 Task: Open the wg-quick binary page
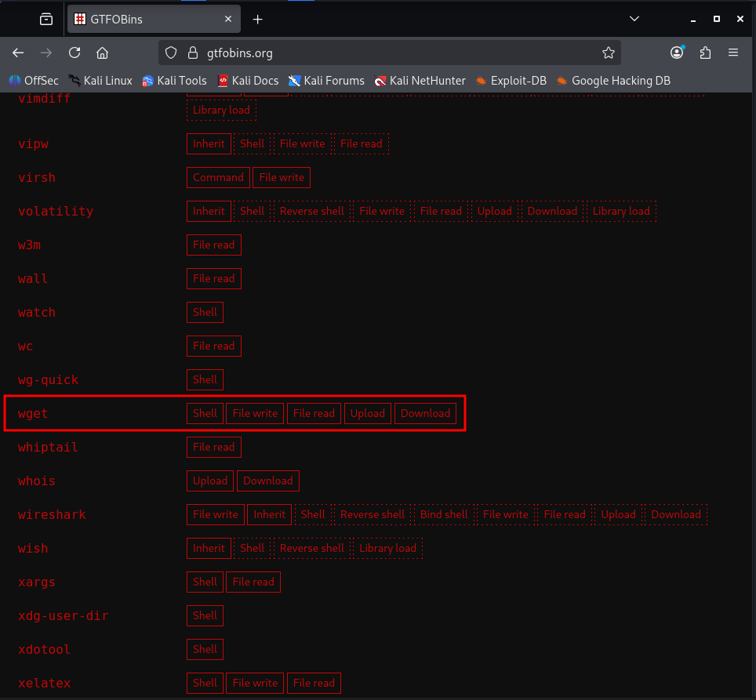(48, 380)
